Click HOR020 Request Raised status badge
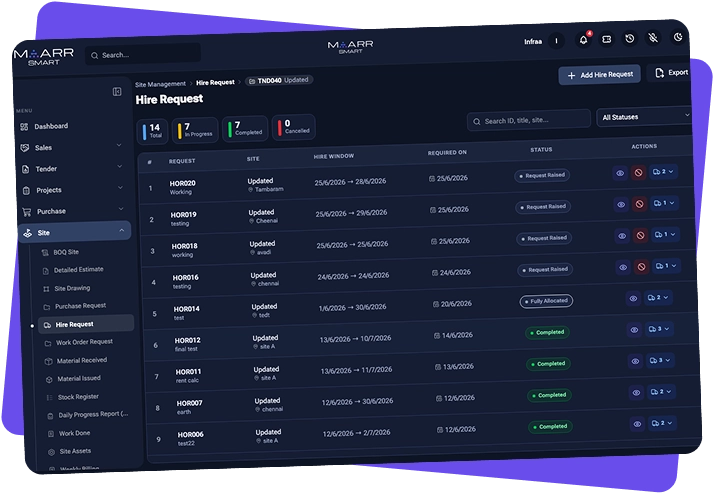Screen dimensions: 715x494 click(x=542, y=175)
